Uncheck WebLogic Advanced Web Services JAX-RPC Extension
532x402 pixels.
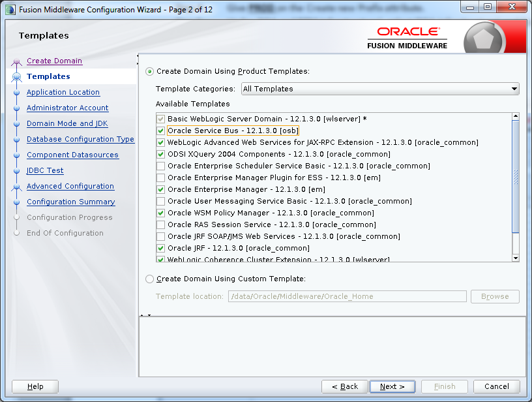(161, 143)
